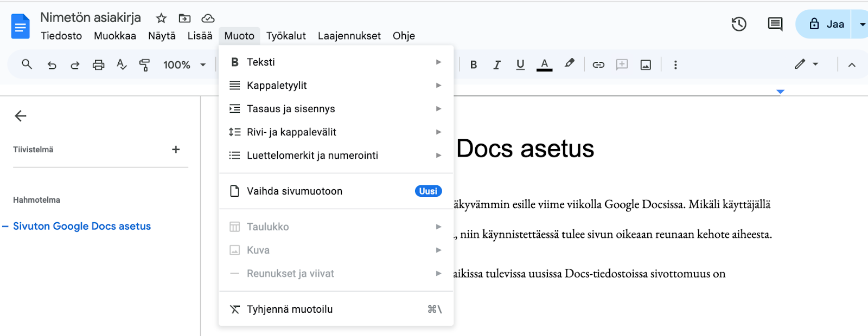
Task: Toggle bold formatting button
Action: pyautogui.click(x=474, y=65)
